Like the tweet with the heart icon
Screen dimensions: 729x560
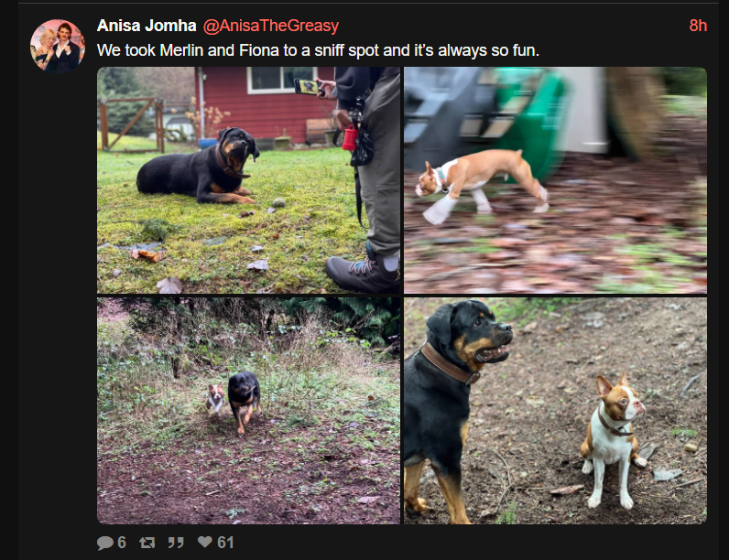click(204, 542)
